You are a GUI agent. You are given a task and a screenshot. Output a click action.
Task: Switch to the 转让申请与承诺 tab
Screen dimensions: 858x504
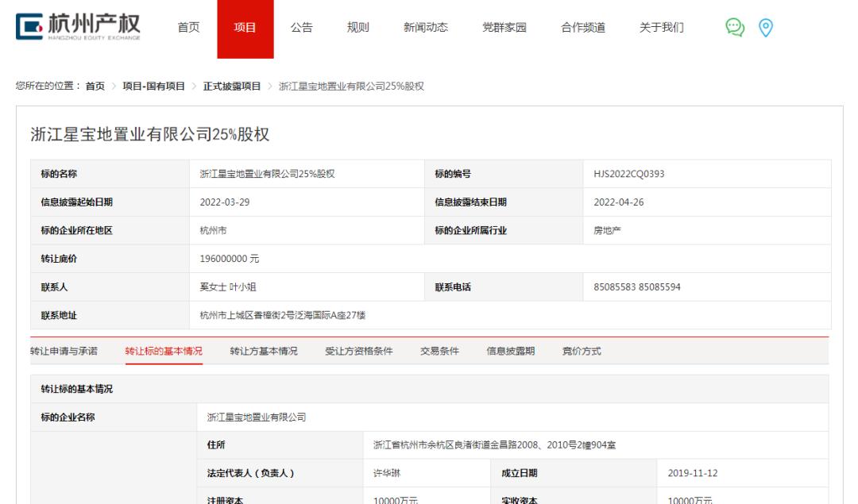64,351
